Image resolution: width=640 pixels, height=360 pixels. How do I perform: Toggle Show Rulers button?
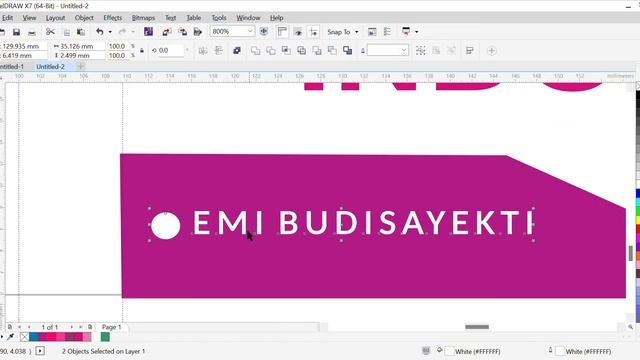tap(282, 32)
